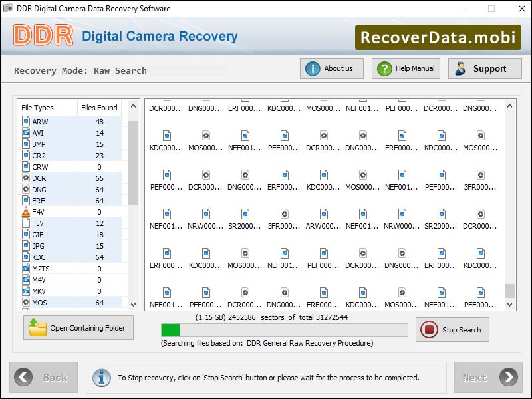The width and height of the screenshot is (532, 399).
Task: Click the search progress bar
Action: pyautogui.click(x=285, y=330)
